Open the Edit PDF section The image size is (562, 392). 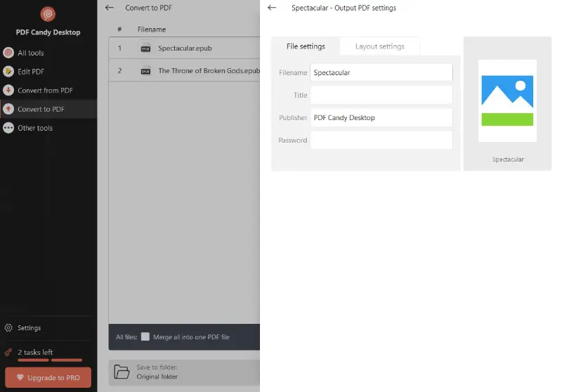click(48, 72)
